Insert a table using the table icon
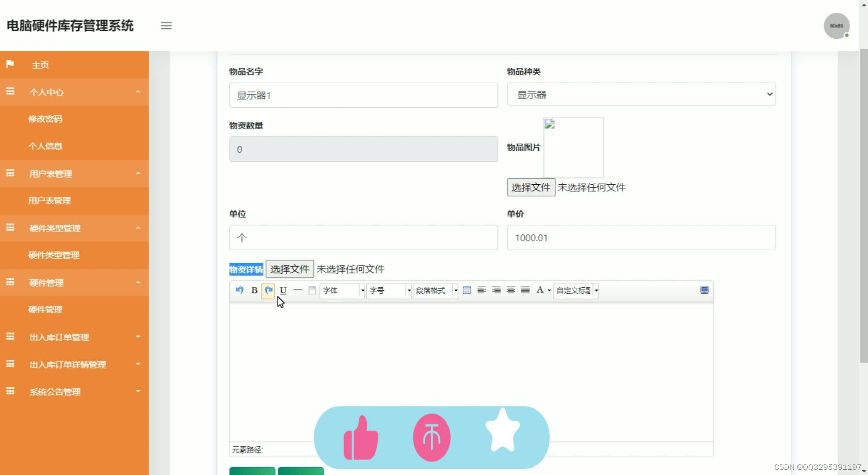 (467, 290)
